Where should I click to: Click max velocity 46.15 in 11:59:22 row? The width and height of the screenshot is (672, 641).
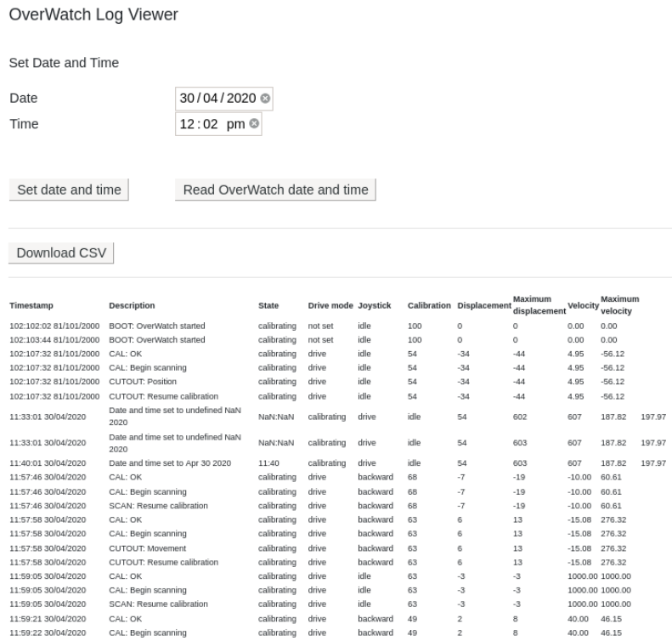click(x=611, y=632)
